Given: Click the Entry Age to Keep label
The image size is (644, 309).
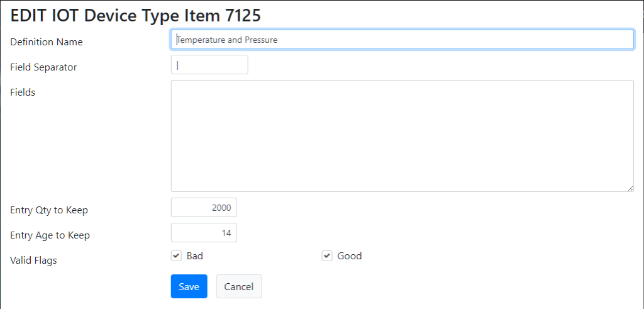Looking at the screenshot, I should point(50,235).
